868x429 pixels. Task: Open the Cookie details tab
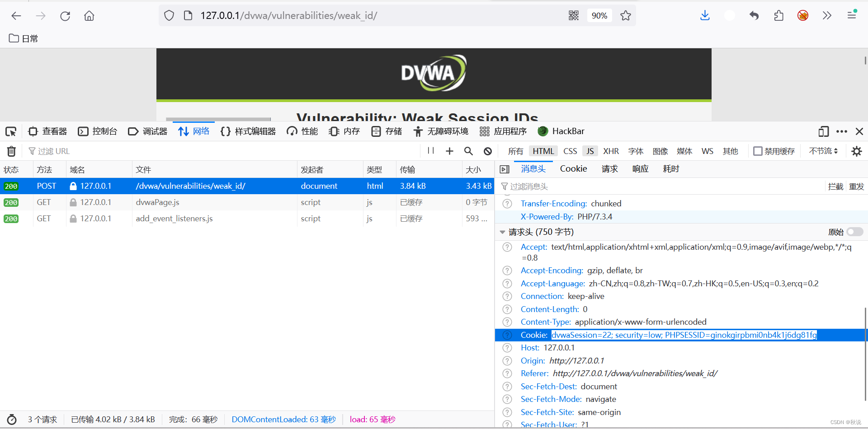573,169
